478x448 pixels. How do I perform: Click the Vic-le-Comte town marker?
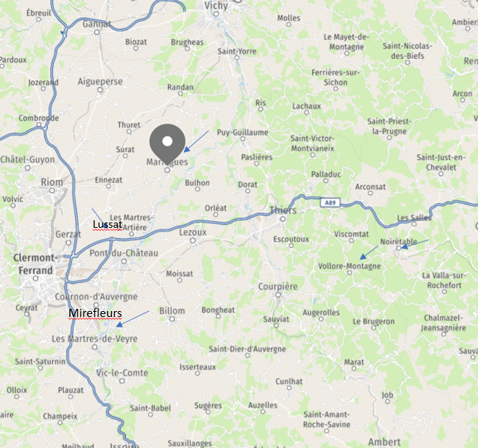[122, 380]
